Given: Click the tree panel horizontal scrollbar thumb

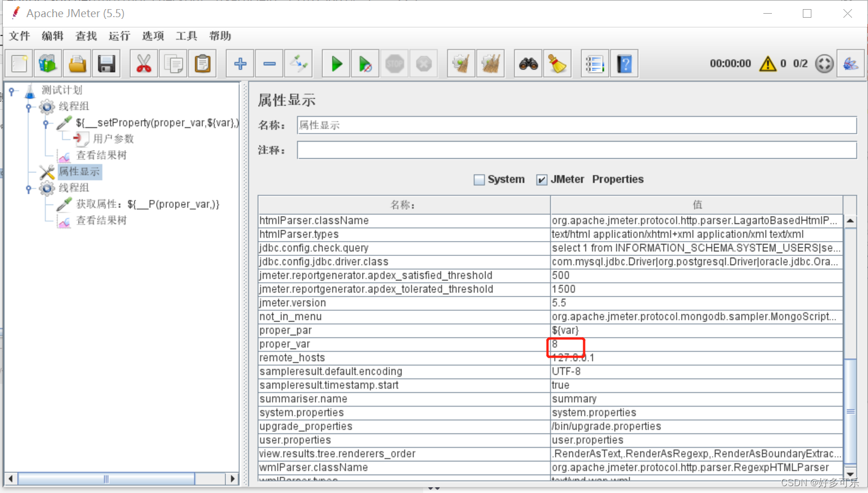Looking at the screenshot, I should coord(106,479).
